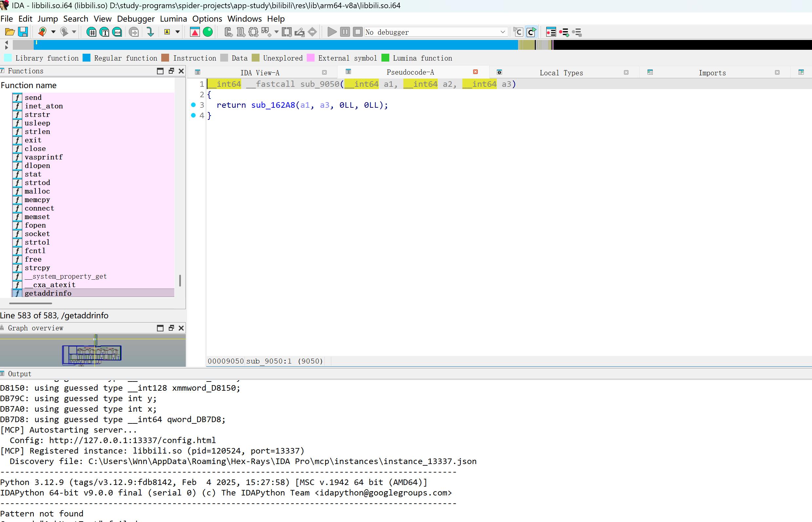Click the grey jump-forward arrow icon
The height and width of the screenshot is (522, 812).
pyautogui.click(x=64, y=32)
